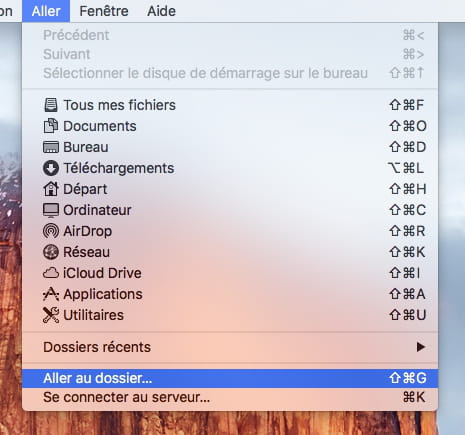Viewport: 465px width, 435px height.
Task: Choose Aller au dossier… menu entry
Action: 230,378
